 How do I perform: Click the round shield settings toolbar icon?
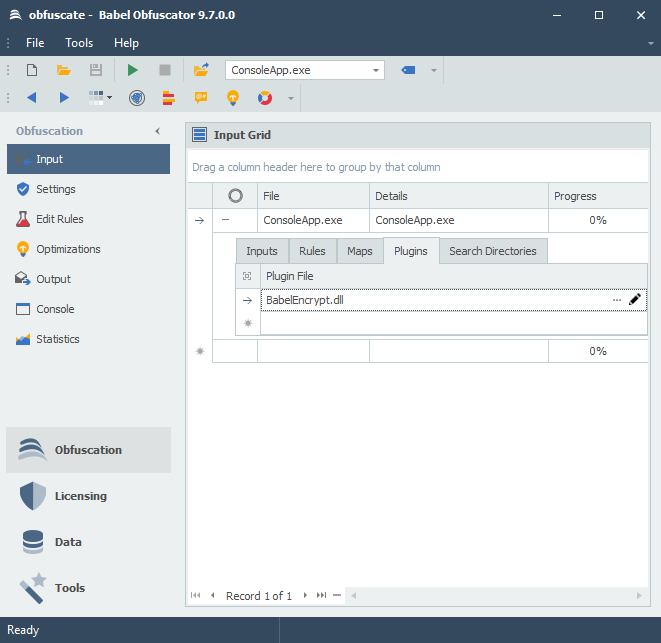(x=137, y=98)
